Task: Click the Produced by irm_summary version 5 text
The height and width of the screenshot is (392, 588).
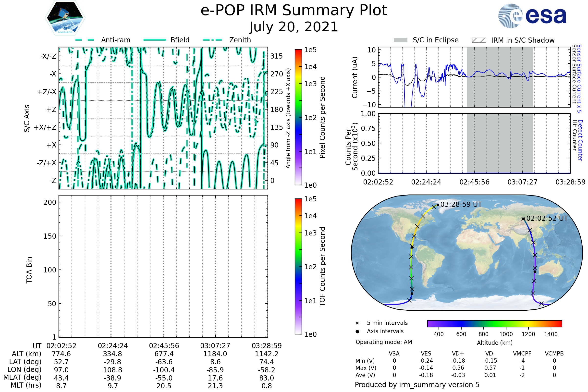Action: pyautogui.click(x=417, y=385)
